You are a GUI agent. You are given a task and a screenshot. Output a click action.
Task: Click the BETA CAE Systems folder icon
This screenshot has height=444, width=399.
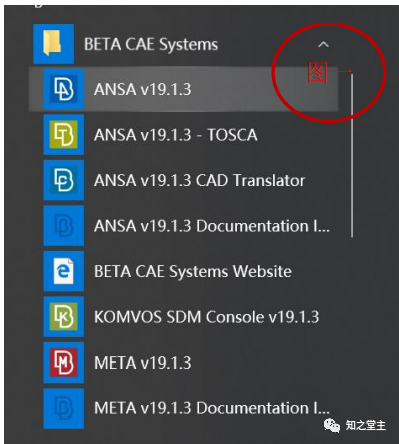53,44
